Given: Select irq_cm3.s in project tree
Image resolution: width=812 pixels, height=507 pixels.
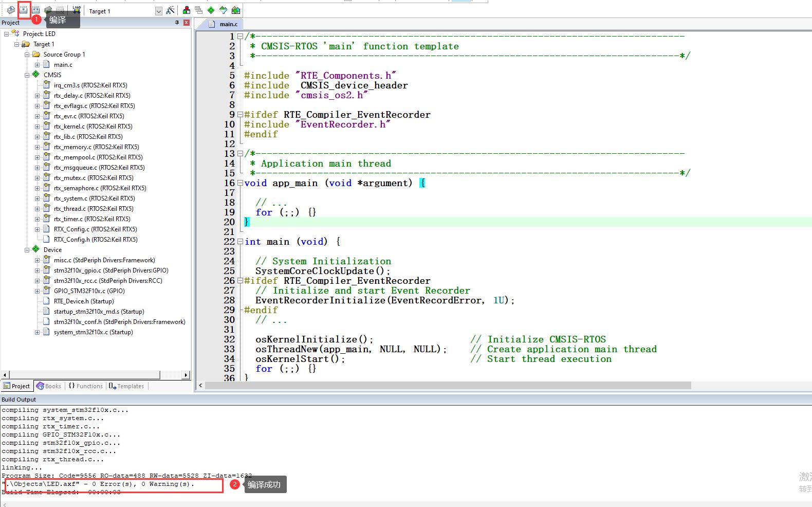Looking at the screenshot, I should click(x=90, y=85).
